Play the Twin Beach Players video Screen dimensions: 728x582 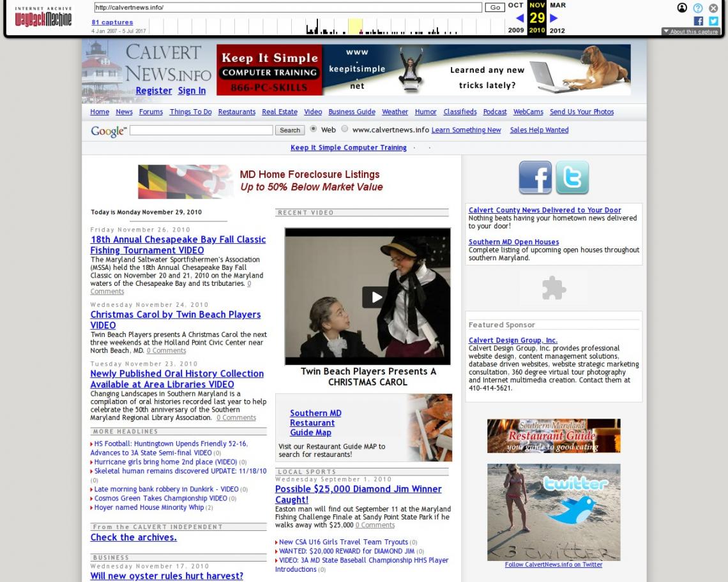click(x=375, y=297)
